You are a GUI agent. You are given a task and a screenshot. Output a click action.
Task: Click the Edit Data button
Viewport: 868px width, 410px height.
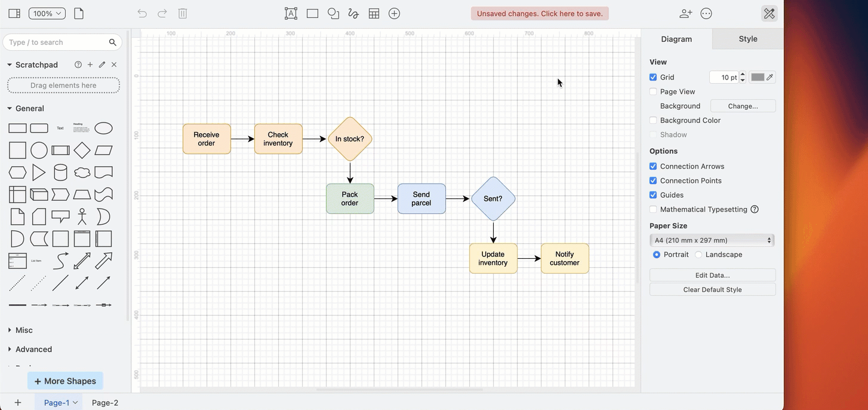tap(712, 275)
